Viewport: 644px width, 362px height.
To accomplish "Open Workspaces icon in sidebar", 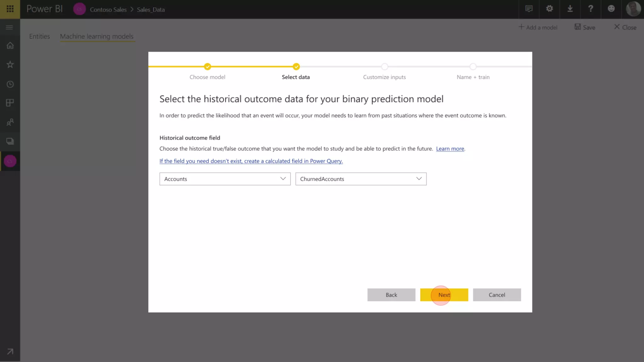I will (10, 141).
